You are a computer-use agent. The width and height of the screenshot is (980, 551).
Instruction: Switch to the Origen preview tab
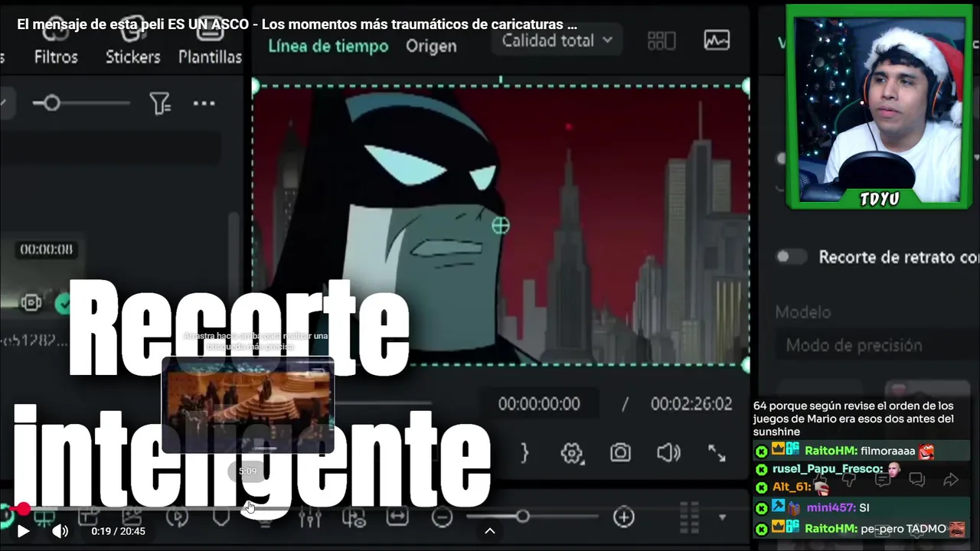point(431,46)
